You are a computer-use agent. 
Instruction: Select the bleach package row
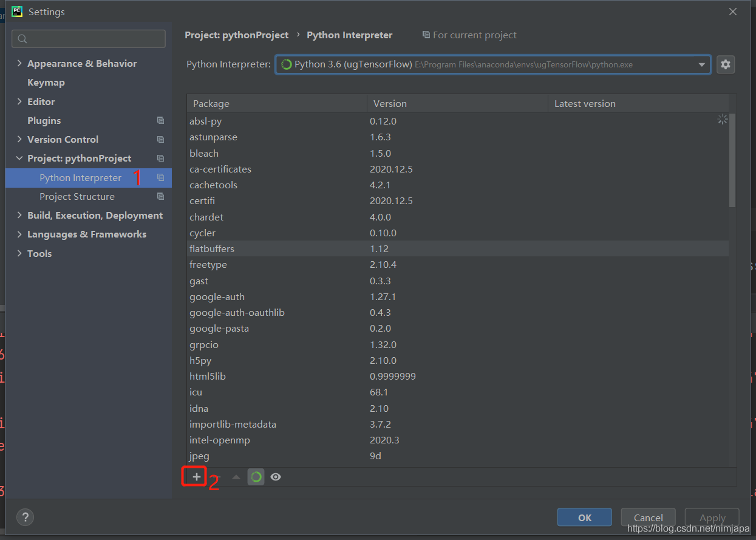click(458, 153)
